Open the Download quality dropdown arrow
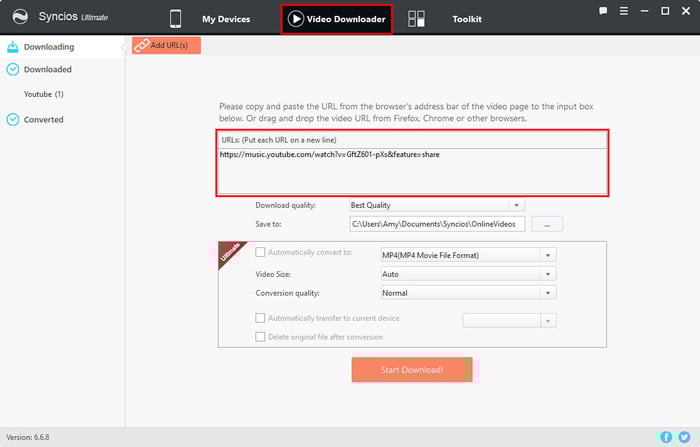Viewport: 700px width, 447px height. click(x=517, y=205)
